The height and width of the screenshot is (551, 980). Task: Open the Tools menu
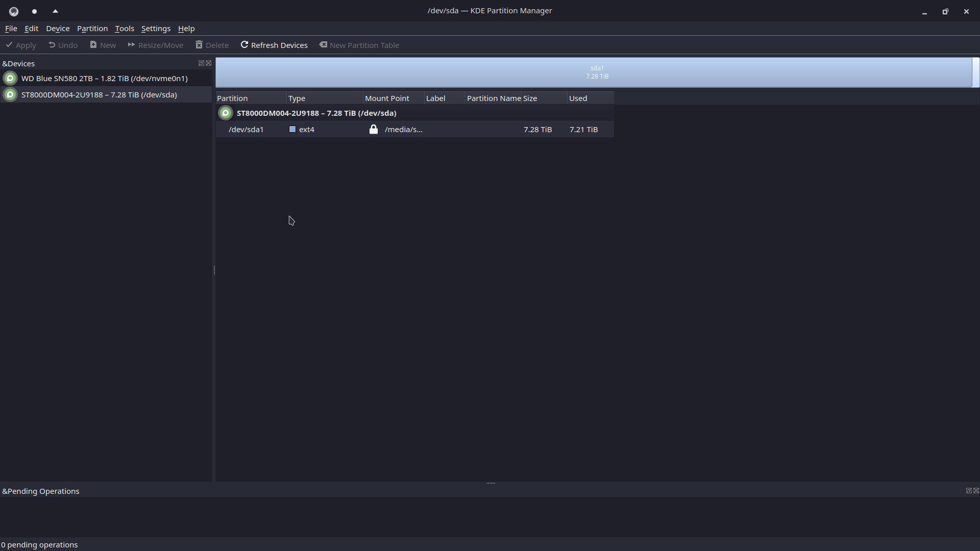pyautogui.click(x=124, y=29)
